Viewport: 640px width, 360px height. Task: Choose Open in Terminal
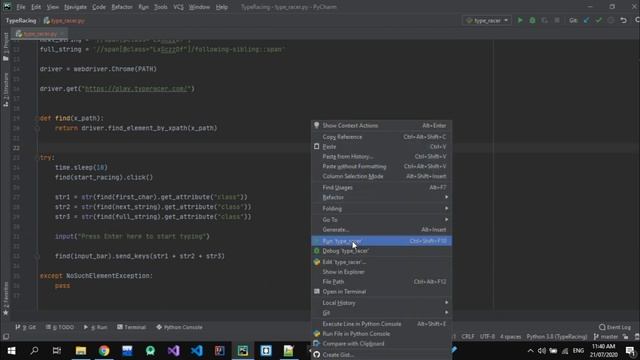pyautogui.click(x=381, y=291)
